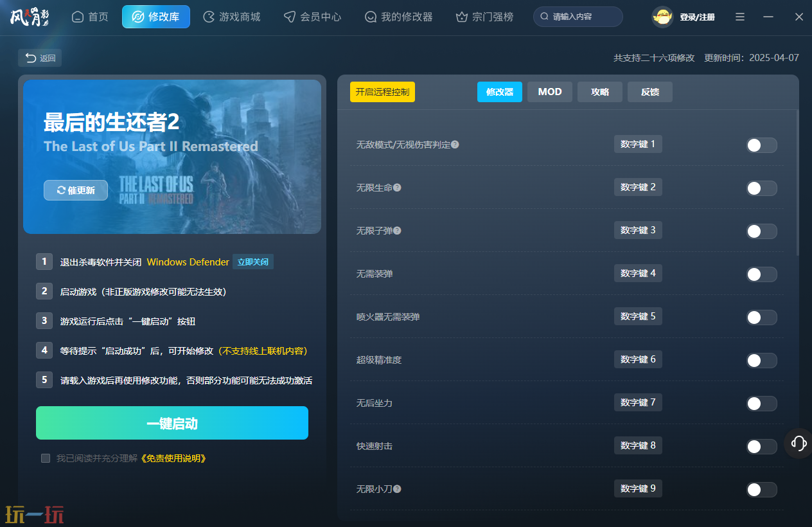Click hotkey 数字键 2 box
The width and height of the screenshot is (812, 527).
pos(638,187)
